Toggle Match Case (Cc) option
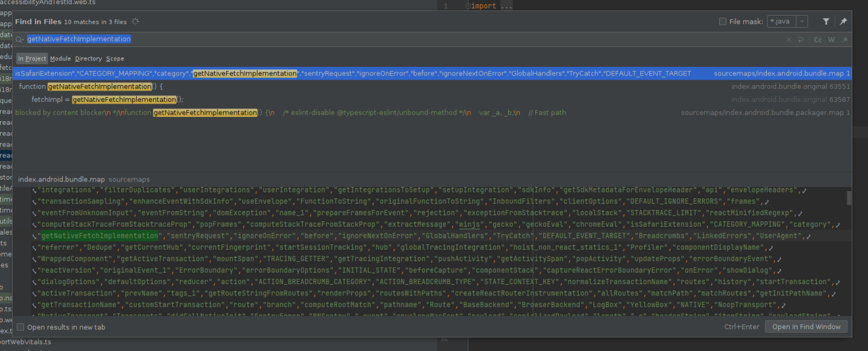 coord(818,40)
